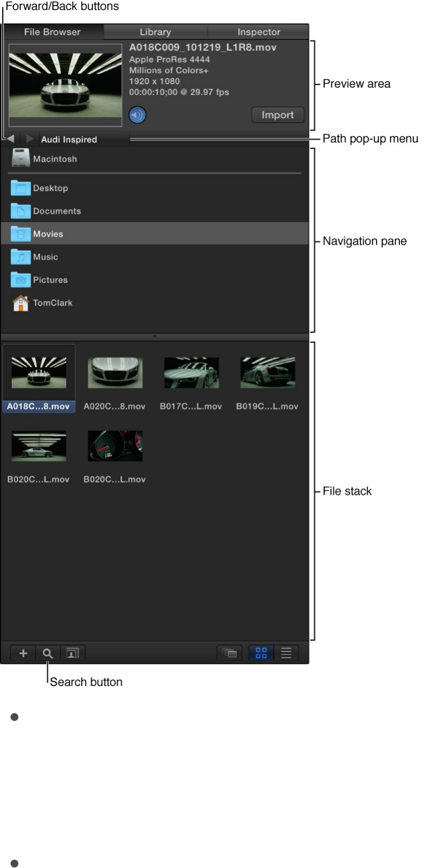
Task: Click the A018C009_101219_L1R8.mov title text
Action: point(203,48)
